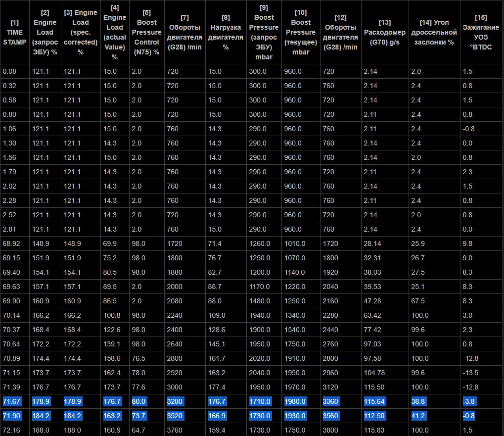
Task: Select the Расходомер (G70) g/s column header
Action: tap(384, 32)
